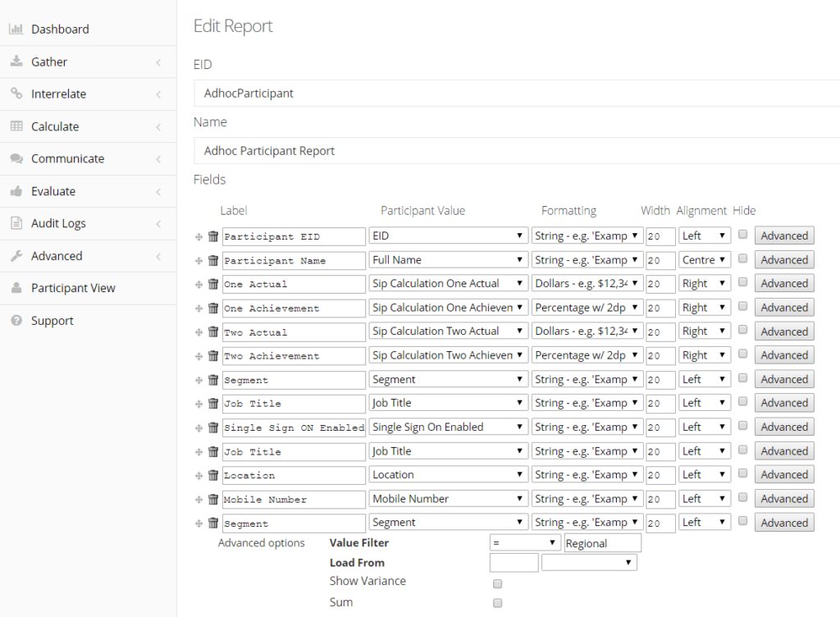Click move handle of One Actual row
This screenshot has height=617, width=840.
click(x=199, y=285)
